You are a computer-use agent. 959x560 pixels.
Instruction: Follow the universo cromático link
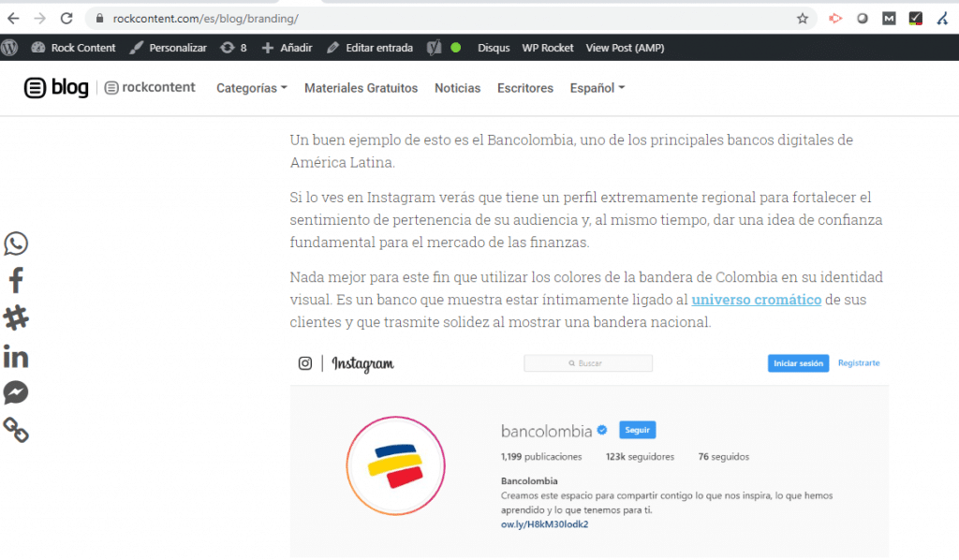click(757, 300)
